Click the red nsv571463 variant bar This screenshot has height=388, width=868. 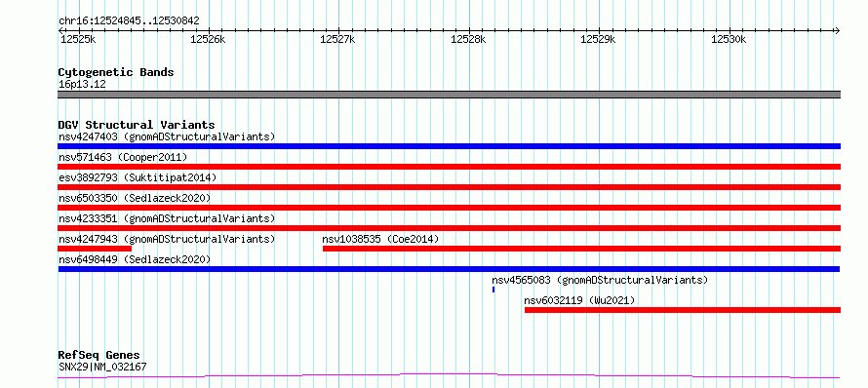click(x=449, y=167)
